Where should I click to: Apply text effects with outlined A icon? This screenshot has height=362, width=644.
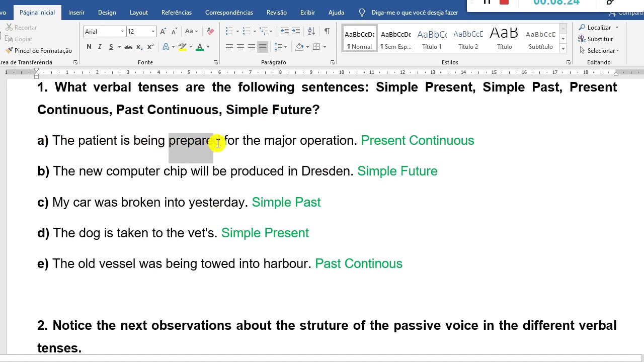point(166,47)
